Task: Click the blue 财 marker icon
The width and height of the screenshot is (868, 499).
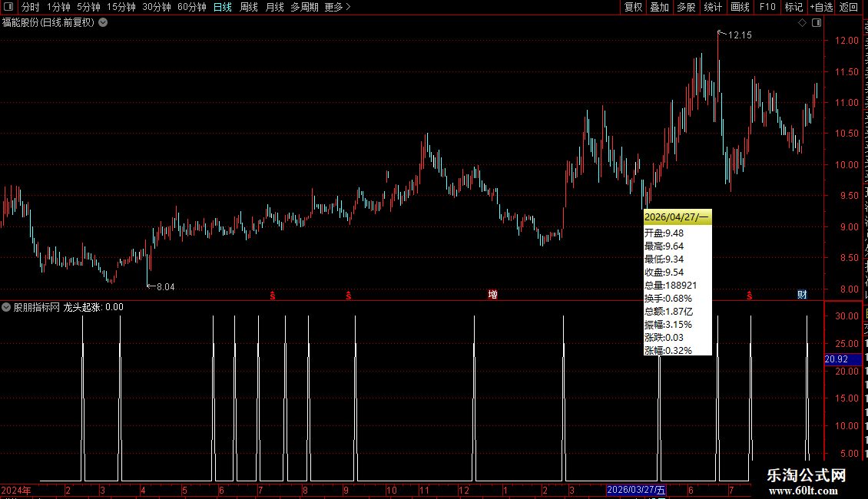Action: pos(802,294)
